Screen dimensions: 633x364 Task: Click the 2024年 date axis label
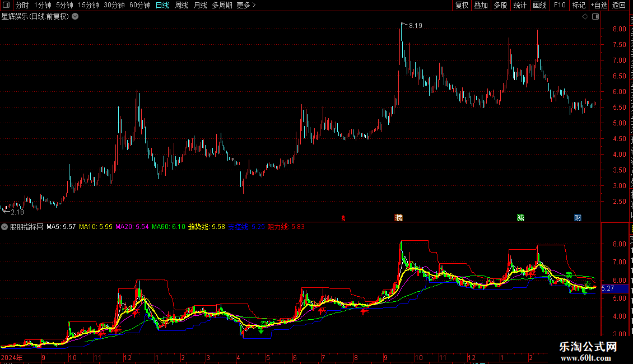pos(12,357)
